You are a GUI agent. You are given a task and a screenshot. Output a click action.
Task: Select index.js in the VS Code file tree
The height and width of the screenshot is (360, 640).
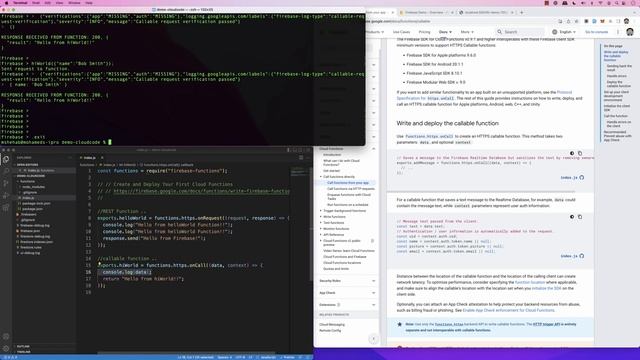[28, 198]
